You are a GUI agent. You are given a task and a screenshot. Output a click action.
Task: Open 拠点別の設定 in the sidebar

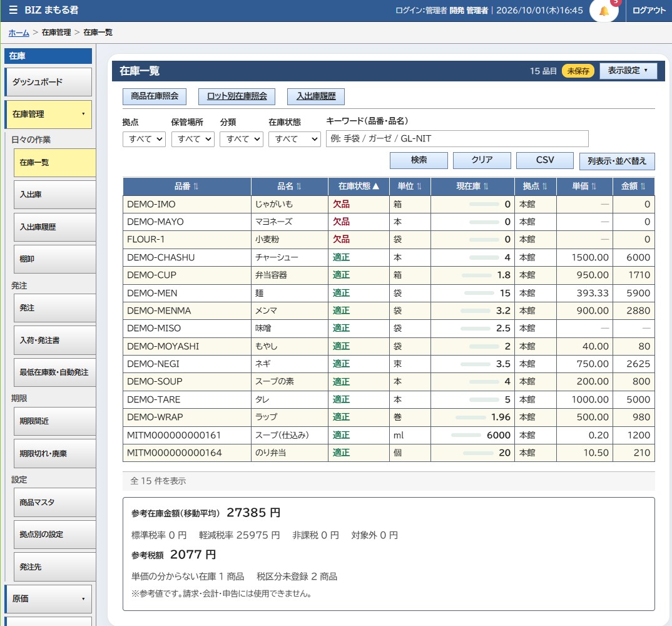pyautogui.click(x=54, y=535)
